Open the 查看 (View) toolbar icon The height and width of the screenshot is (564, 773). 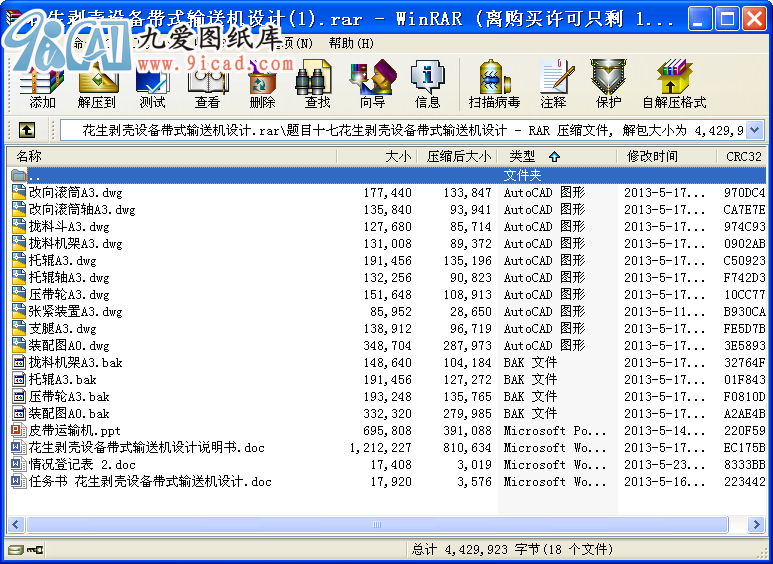pos(208,84)
